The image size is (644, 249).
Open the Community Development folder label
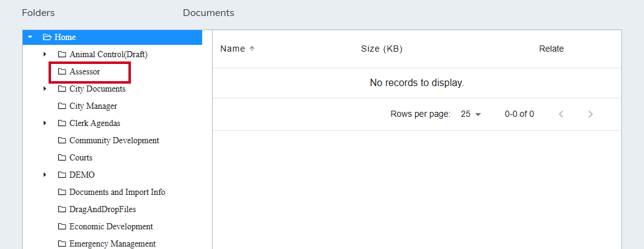click(114, 141)
